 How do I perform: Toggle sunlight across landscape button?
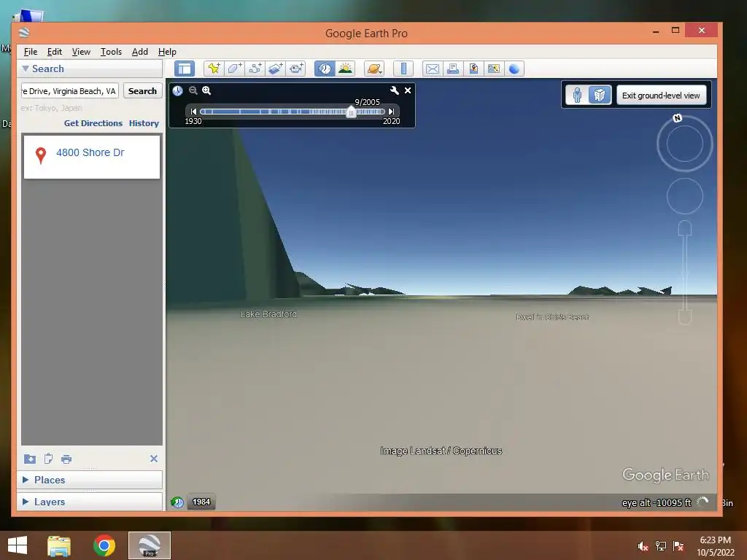point(345,69)
